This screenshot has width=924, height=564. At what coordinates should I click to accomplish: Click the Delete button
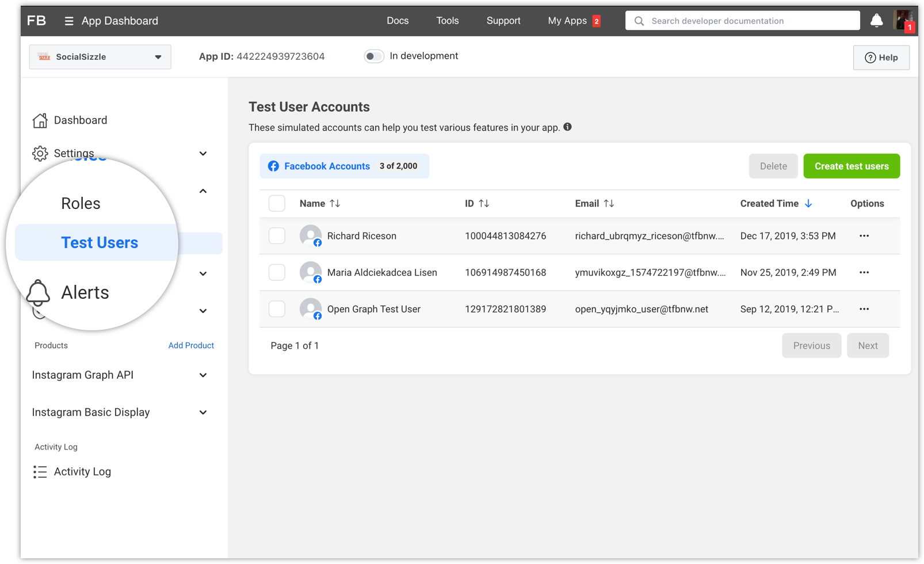773,166
